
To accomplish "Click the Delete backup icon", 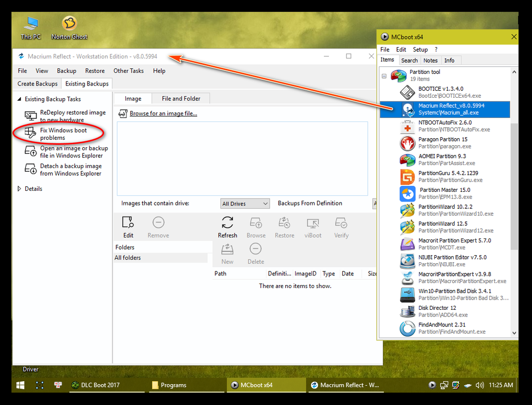I will coord(255,254).
